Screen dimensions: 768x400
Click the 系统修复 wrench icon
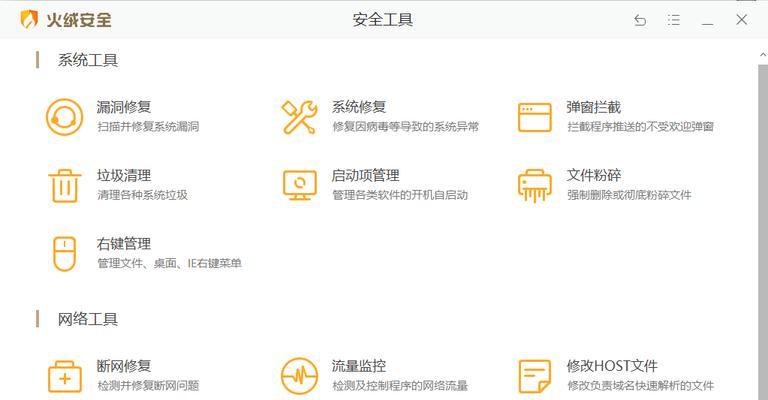pos(299,117)
